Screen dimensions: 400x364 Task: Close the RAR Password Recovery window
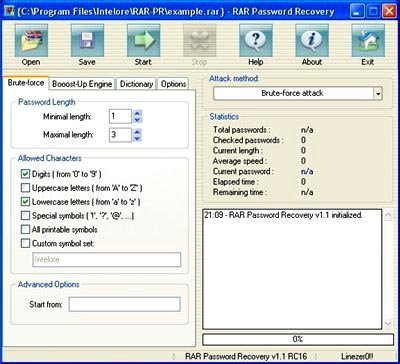click(389, 12)
